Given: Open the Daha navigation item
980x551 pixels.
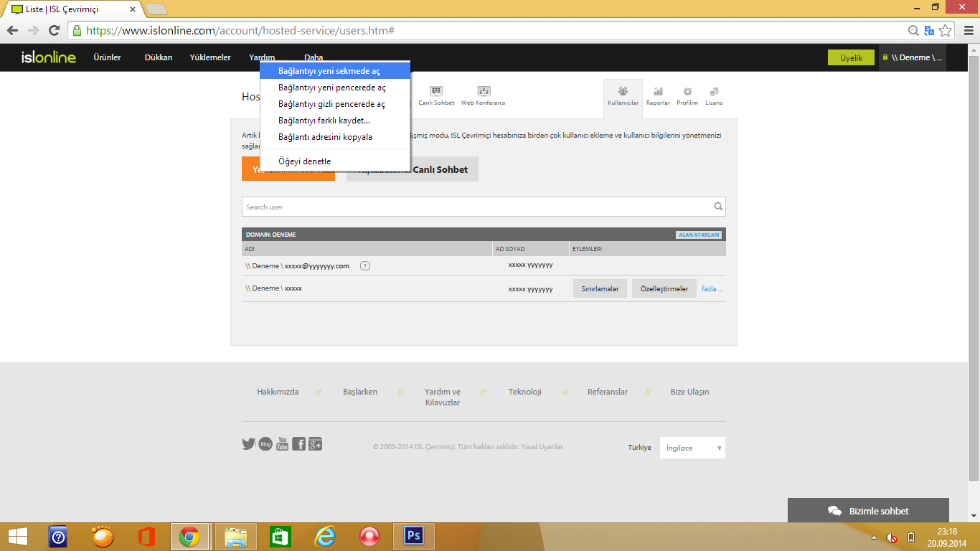Looking at the screenshot, I should pos(314,57).
